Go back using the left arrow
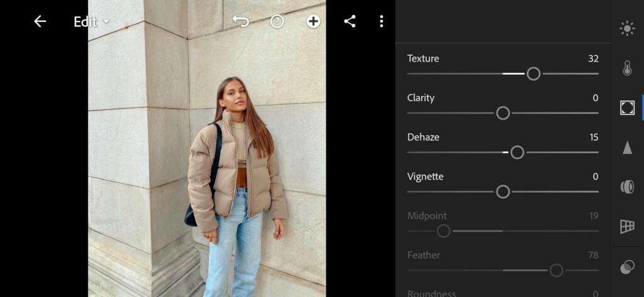The image size is (644, 297). 40,21
